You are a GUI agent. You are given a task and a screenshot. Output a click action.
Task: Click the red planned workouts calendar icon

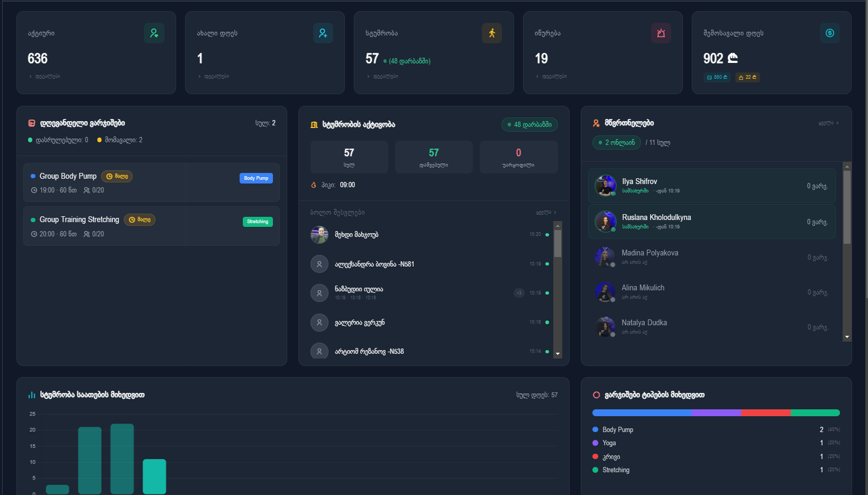[x=31, y=123]
